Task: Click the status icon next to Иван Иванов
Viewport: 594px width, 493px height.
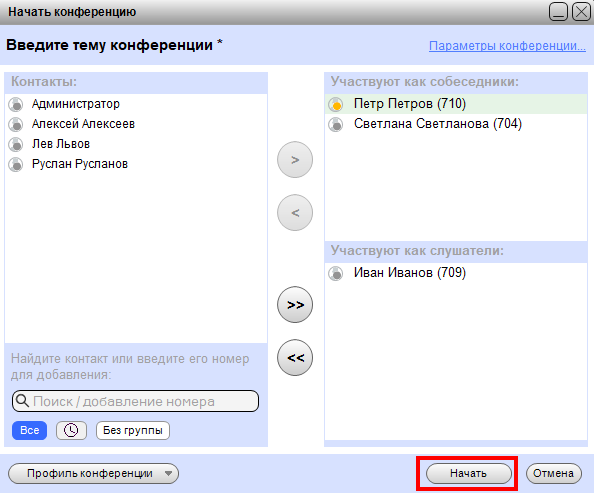Action: click(x=336, y=273)
